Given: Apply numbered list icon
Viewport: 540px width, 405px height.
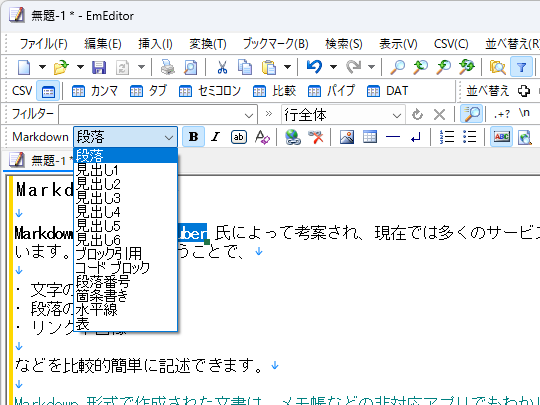Looking at the screenshot, I should (447, 137).
